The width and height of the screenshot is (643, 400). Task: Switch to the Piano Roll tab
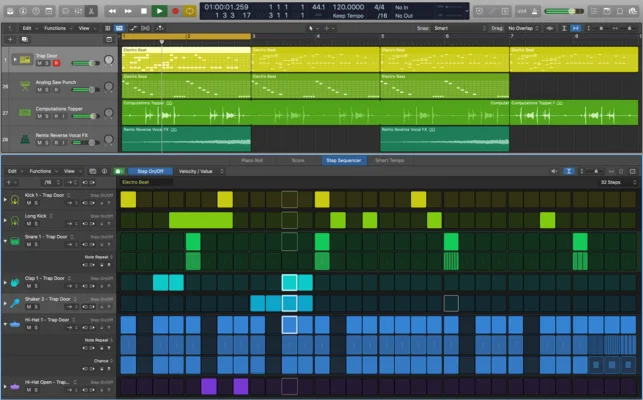[x=252, y=160]
